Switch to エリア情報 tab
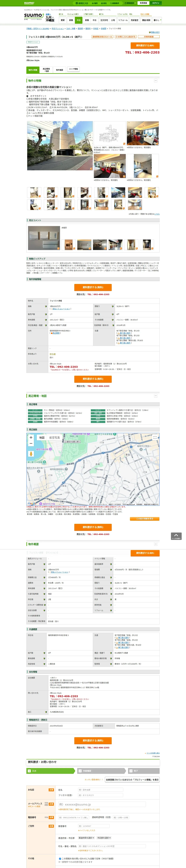The image size is (186, 868). tap(73, 69)
